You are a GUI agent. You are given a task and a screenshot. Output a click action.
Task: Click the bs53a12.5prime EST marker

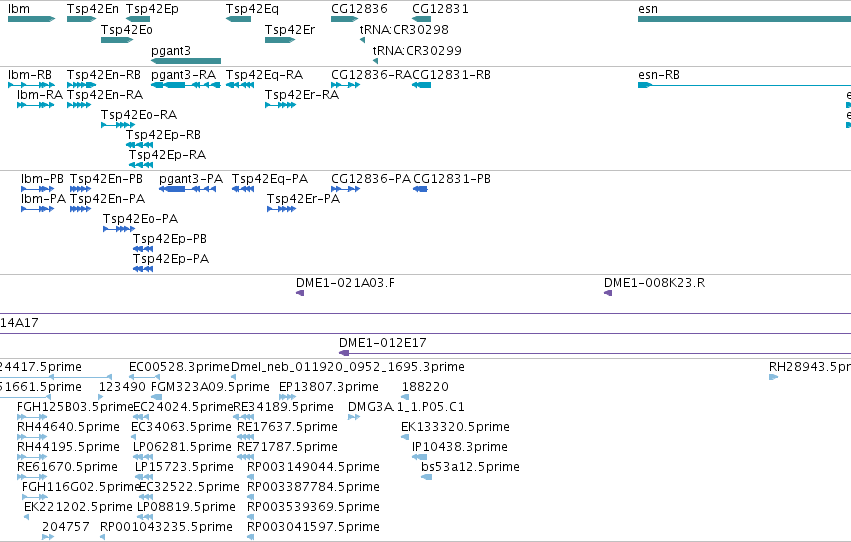click(427, 477)
